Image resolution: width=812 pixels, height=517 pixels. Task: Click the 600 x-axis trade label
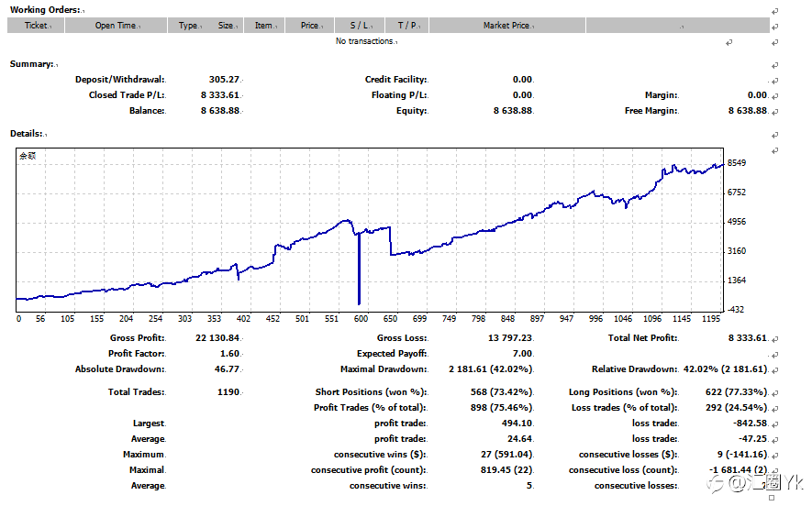click(361, 319)
